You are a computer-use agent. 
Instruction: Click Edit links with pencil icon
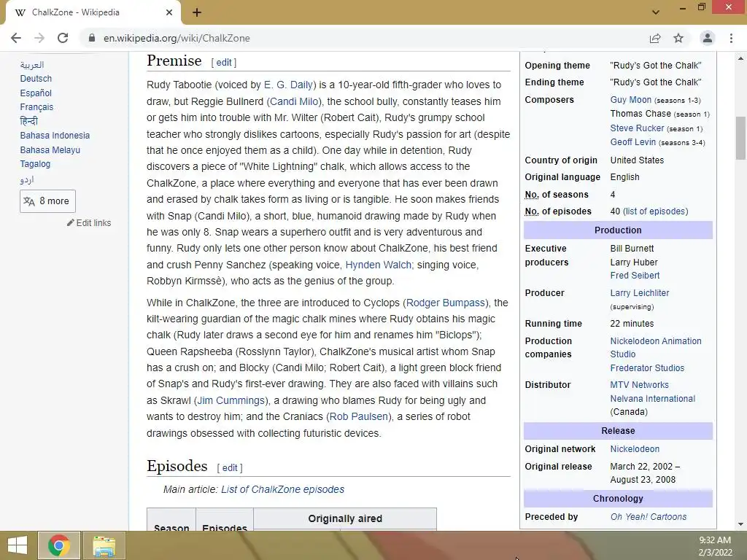[89, 223]
